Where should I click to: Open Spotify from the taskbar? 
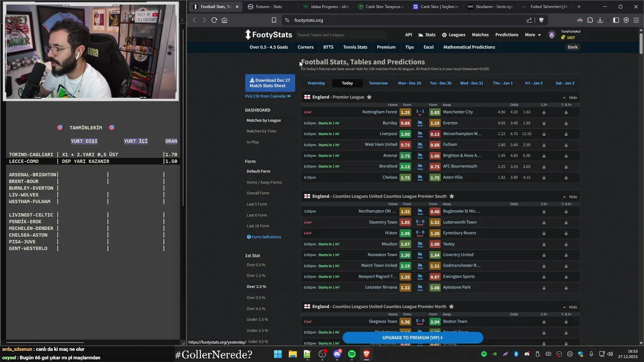pos(352,354)
